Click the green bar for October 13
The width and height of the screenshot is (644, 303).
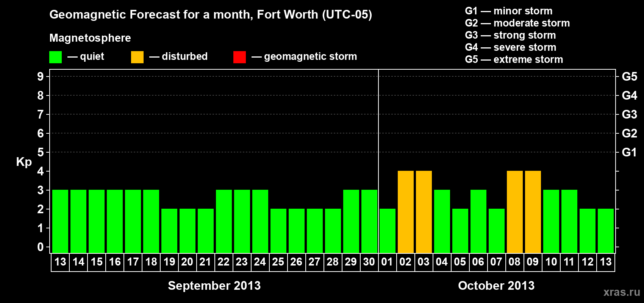606,231
